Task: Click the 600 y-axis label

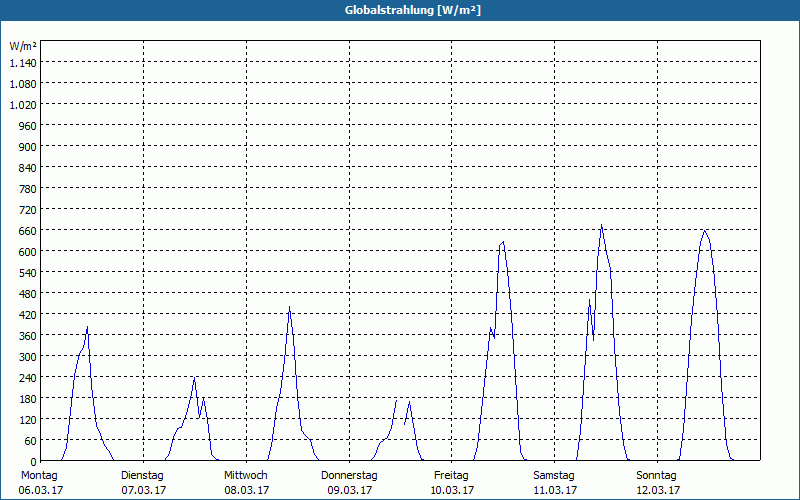Action: 28,252
